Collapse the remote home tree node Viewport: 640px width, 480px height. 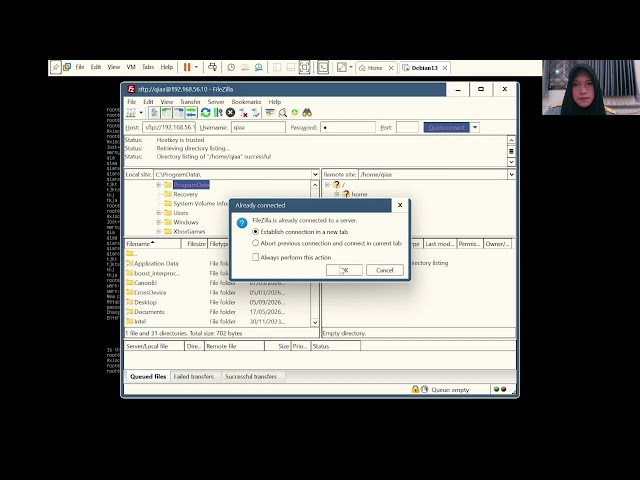(x=337, y=194)
